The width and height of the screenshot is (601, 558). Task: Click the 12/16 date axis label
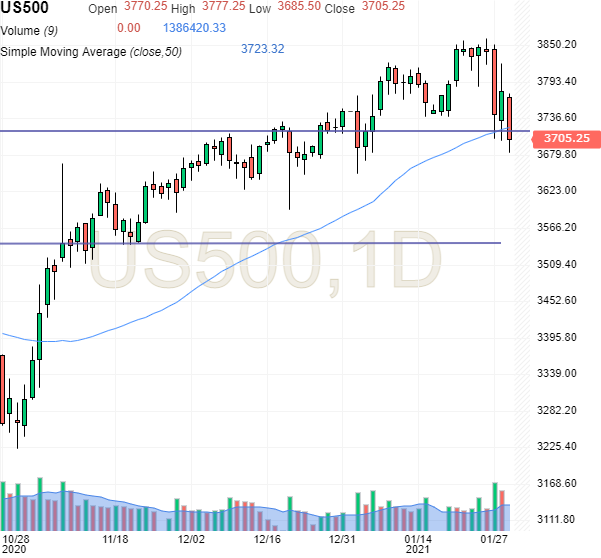(x=267, y=537)
